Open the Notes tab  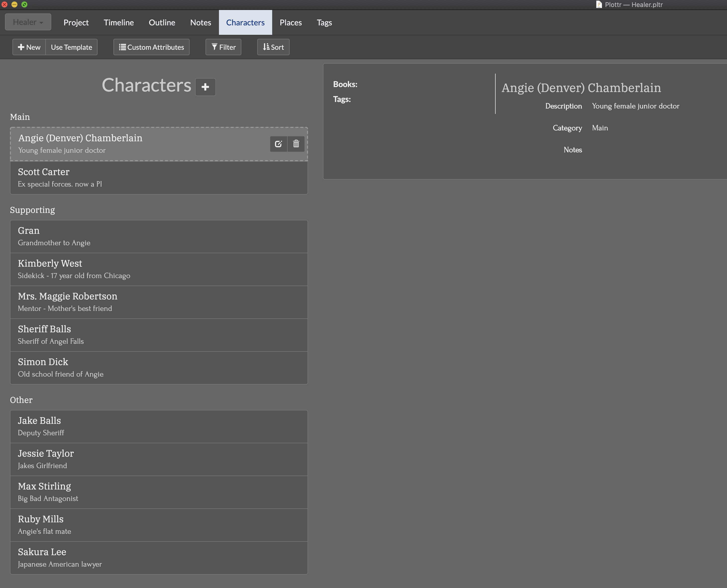201,23
